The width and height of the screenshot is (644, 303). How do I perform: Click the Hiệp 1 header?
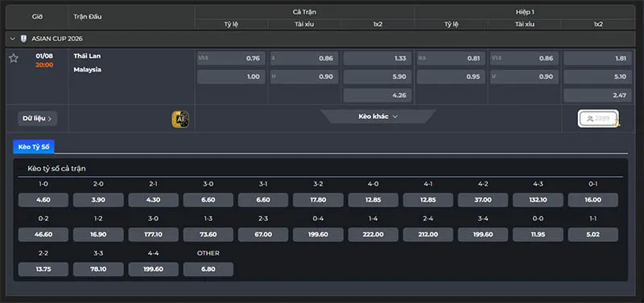click(524, 12)
